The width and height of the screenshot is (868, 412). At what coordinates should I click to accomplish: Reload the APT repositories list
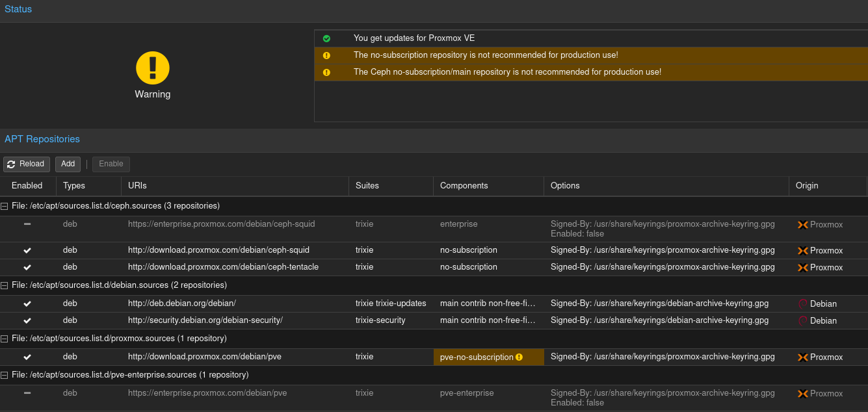(x=27, y=164)
